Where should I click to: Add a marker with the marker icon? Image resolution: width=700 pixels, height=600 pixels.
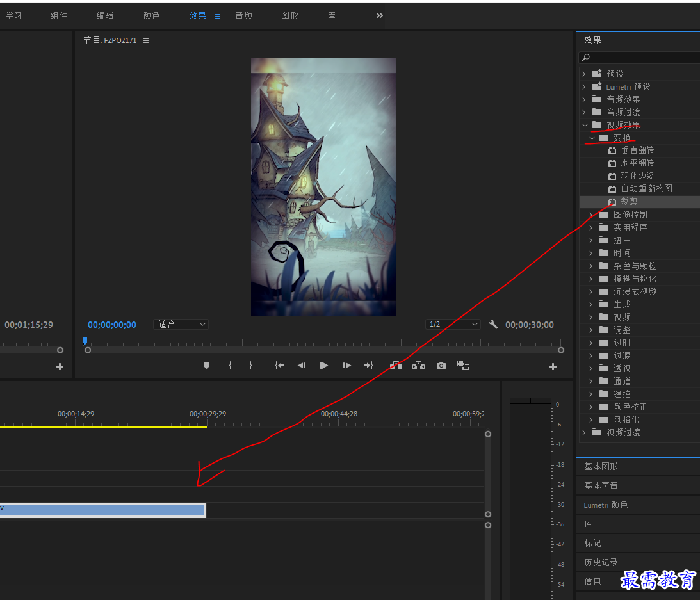click(x=206, y=366)
